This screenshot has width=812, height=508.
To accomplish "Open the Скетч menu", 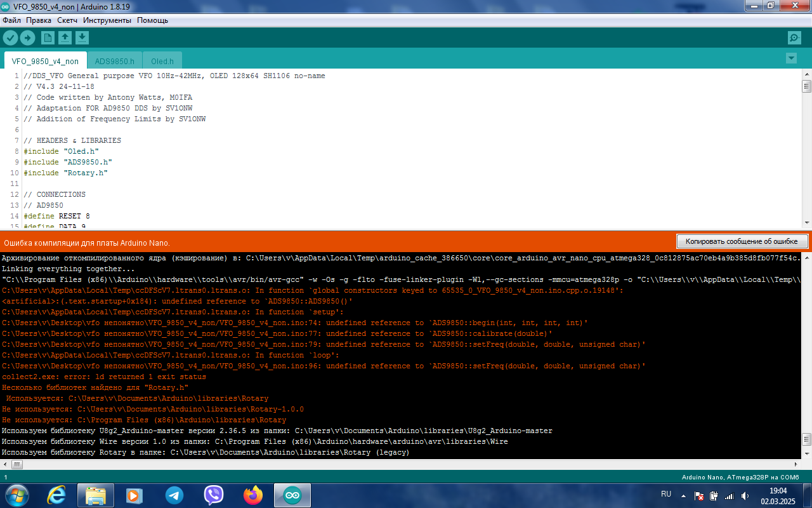I will tap(67, 20).
